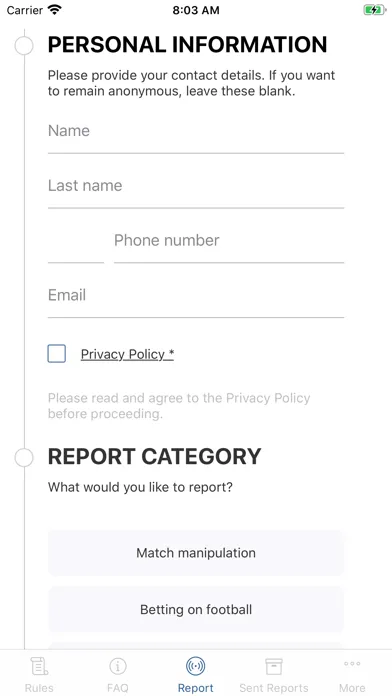Switch to the Sent Reports tab label
Screen dimensions: 392x696
tap(274, 688)
